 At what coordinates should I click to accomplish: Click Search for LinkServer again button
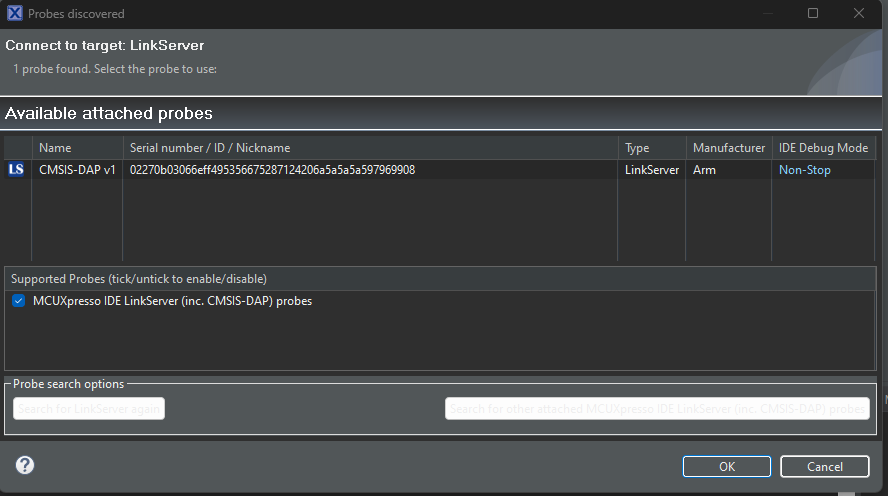tap(89, 408)
